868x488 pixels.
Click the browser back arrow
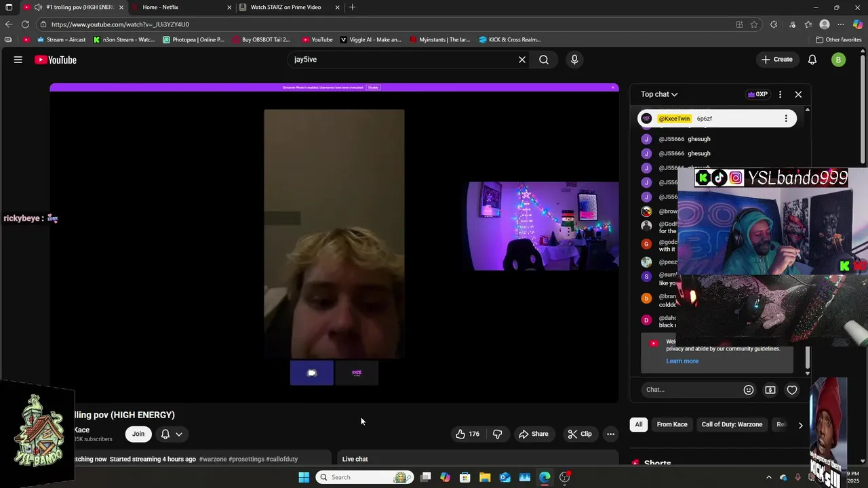pyautogui.click(x=9, y=24)
